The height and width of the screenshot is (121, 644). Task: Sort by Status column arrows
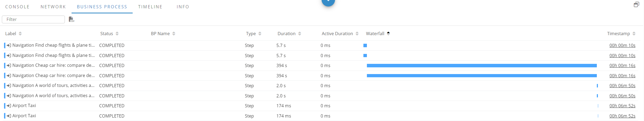[x=117, y=34]
